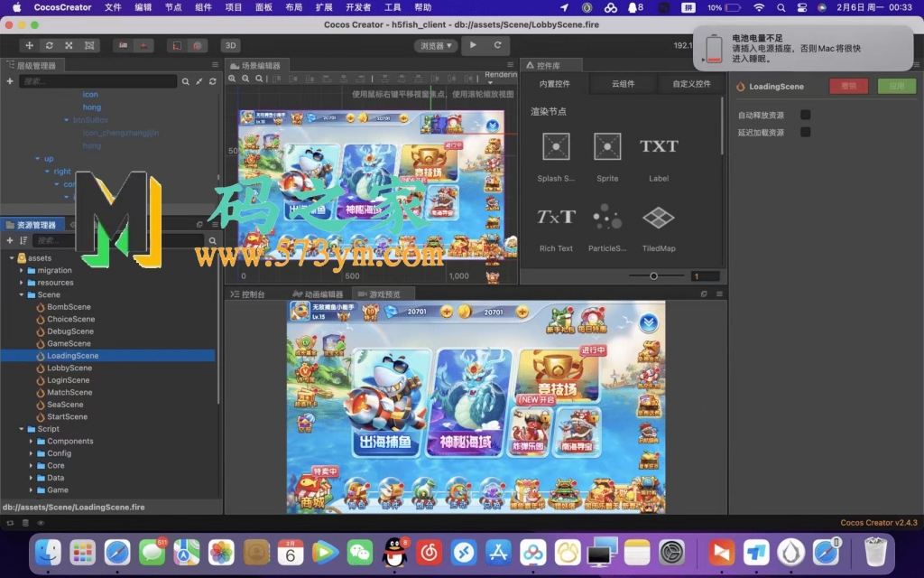Collapse the btnSuBox node
924x578 pixels.
(x=67, y=120)
